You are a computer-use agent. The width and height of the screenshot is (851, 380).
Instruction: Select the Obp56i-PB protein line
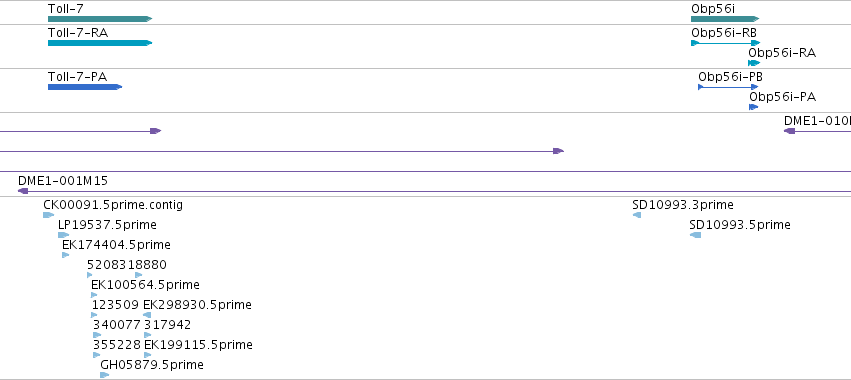pos(728,87)
